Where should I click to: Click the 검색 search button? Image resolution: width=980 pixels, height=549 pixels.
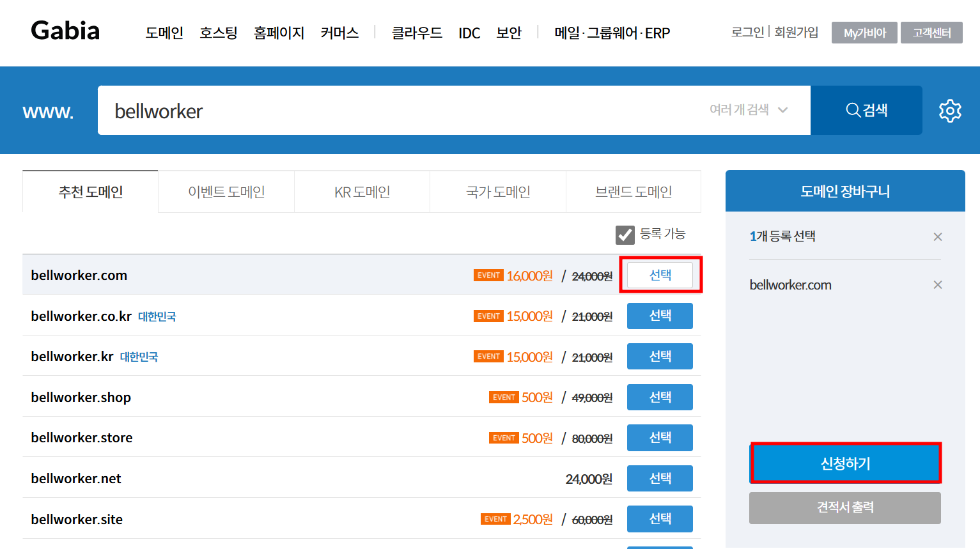(x=866, y=110)
